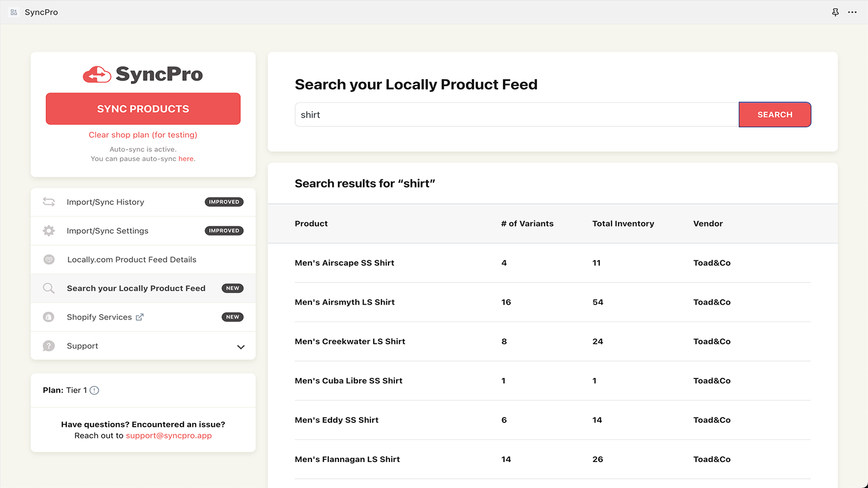Click the Shopify bag icon next to Shopify Services
The width and height of the screenshot is (868, 488).
pos(48,317)
